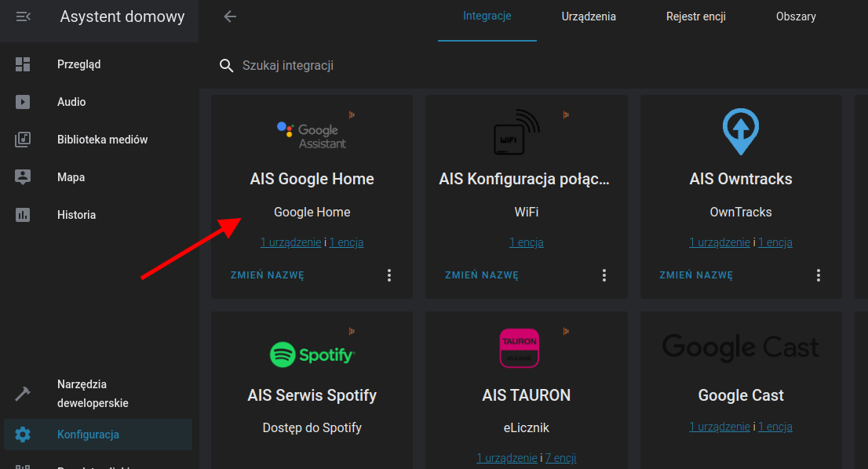Viewport: 868px width, 469px height.
Task: Click the Audio play icon in the sidebar
Action: (23, 102)
